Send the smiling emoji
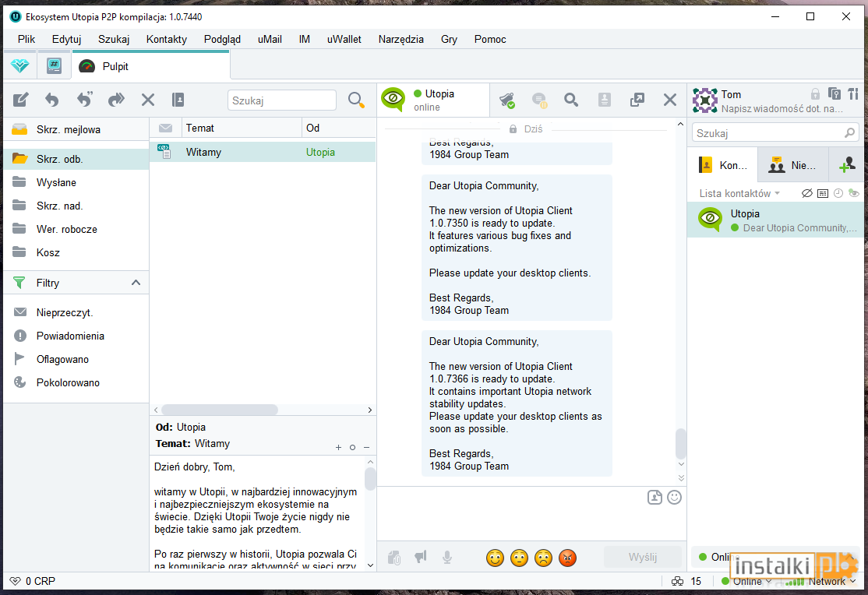The image size is (868, 595). [495, 558]
